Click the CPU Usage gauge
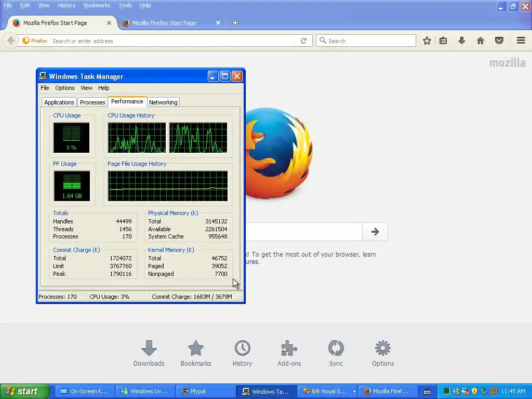This screenshot has height=399, width=532. [71, 138]
